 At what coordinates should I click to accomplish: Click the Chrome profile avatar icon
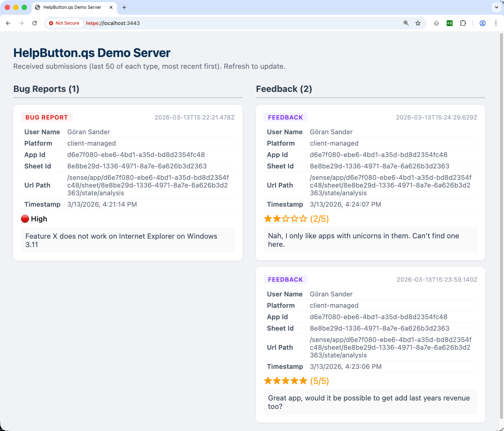coord(482,23)
